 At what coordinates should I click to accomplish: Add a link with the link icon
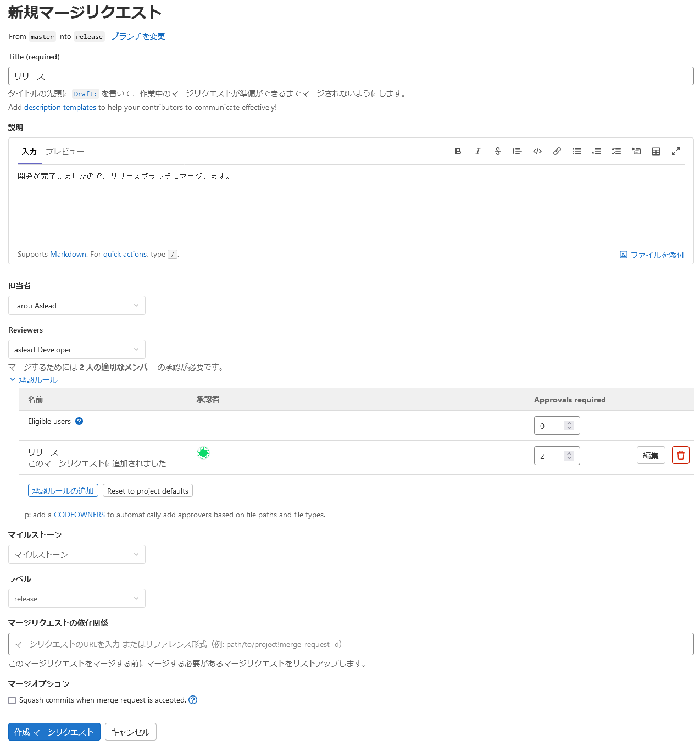(x=557, y=151)
